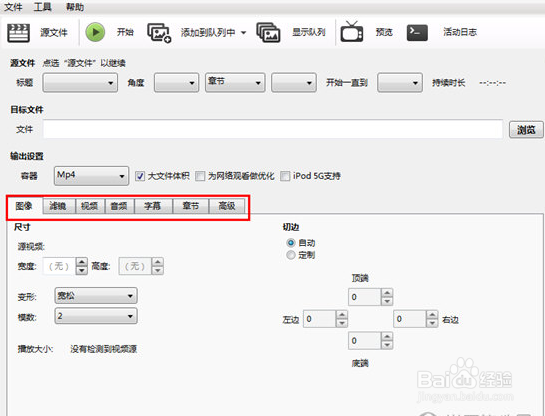Screen dimensions: 545x416
Task: Open the 活动日志 activity log
Action: (460, 32)
